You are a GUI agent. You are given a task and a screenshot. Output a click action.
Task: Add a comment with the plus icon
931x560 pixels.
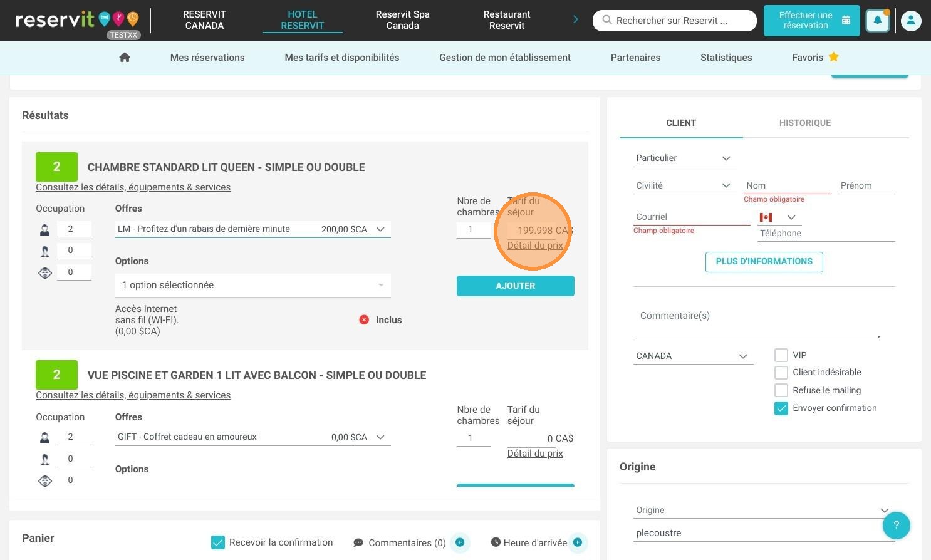pyautogui.click(x=460, y=542)
